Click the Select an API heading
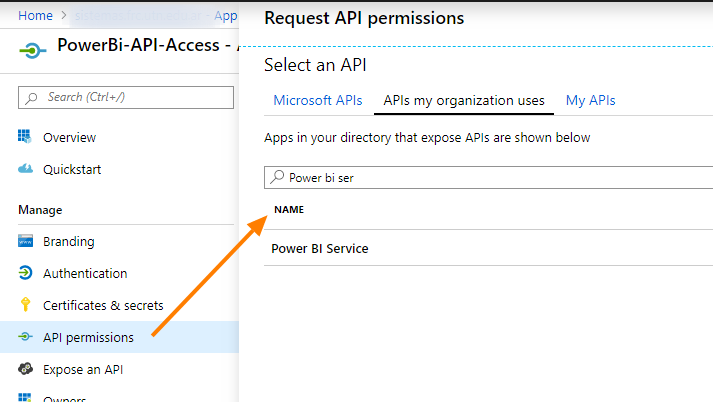713x402 pixels. 315,65
